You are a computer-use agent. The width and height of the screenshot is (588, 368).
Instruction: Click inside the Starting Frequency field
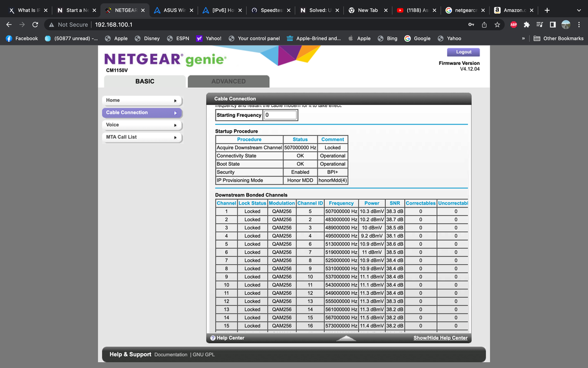[x=281, y=114]
